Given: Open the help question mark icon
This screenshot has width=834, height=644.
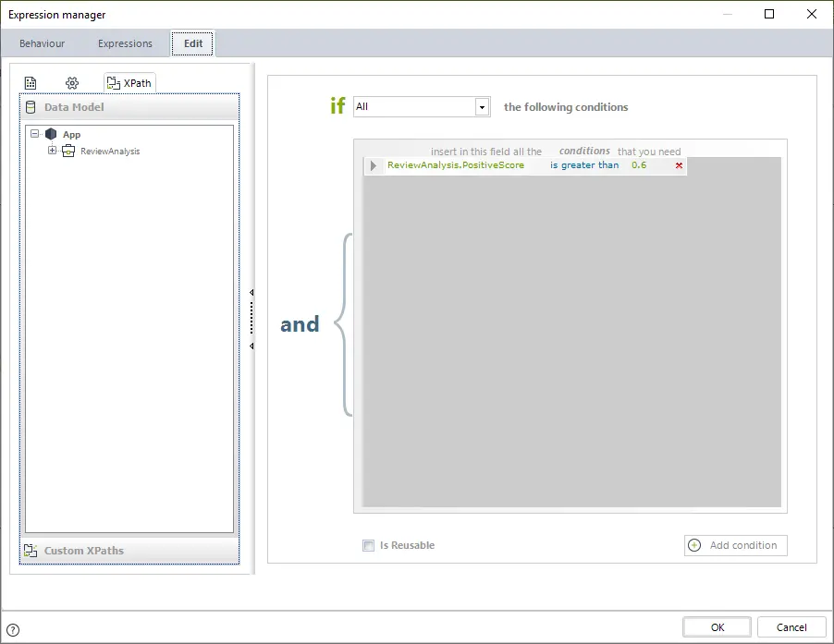Looking at the screenshot, I should 13,630.
